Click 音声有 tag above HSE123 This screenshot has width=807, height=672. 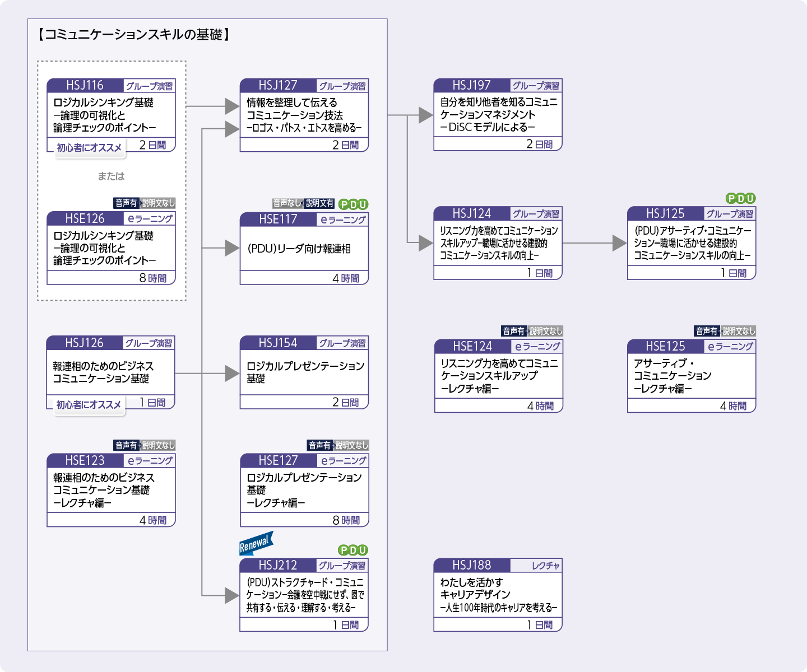tap(126, 445)
